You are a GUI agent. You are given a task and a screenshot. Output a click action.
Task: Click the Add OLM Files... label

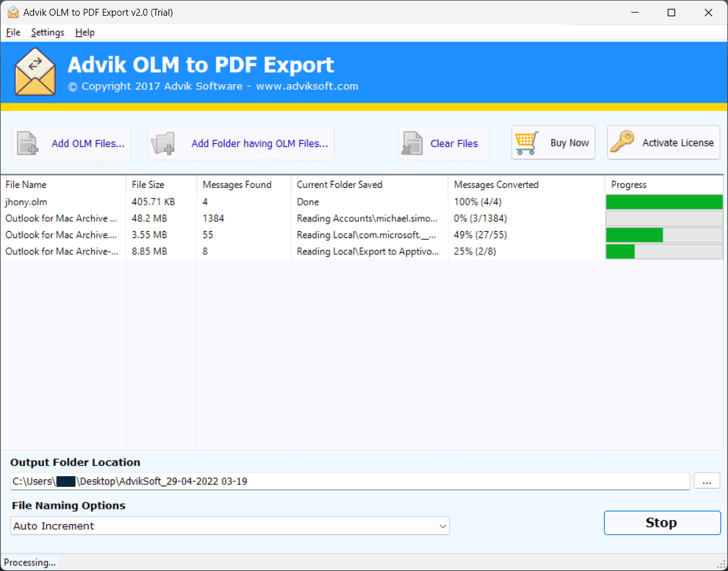click(x=88, y=143)
